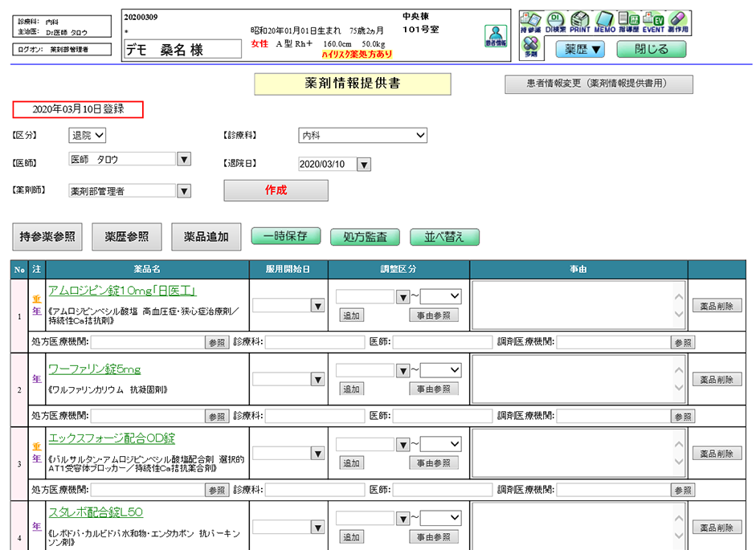Open DI検索 drug information search
The height and width of the screenshot is (550, 756).
pyautogui.click(x=555, y=22)
